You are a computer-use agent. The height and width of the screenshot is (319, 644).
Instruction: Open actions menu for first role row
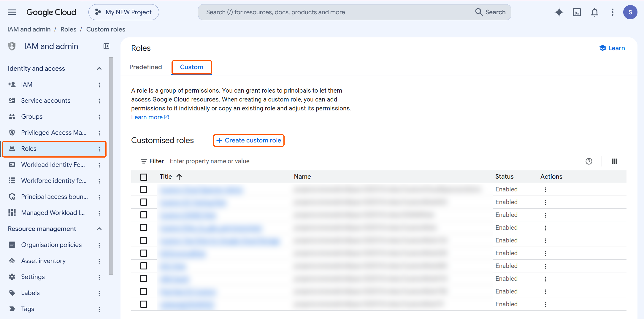pyautogui.click(x=545, y=190)
